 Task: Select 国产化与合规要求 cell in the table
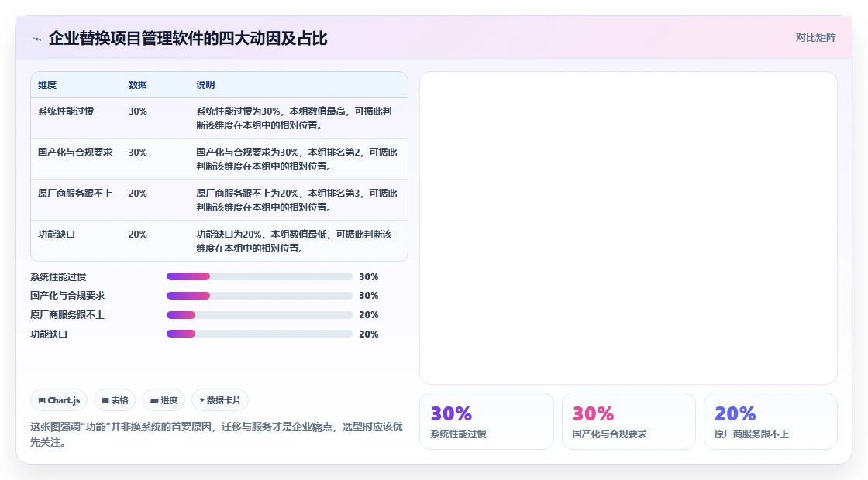74,152
